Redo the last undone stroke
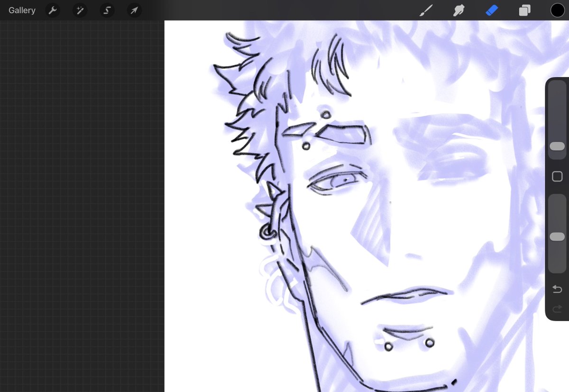 (557, 309)
